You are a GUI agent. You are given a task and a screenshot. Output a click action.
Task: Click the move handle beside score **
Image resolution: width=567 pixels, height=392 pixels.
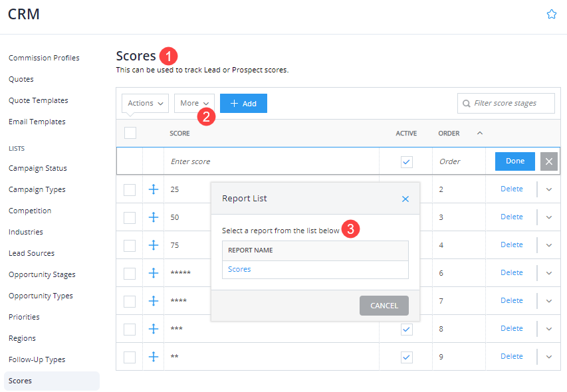coord(154,357)
